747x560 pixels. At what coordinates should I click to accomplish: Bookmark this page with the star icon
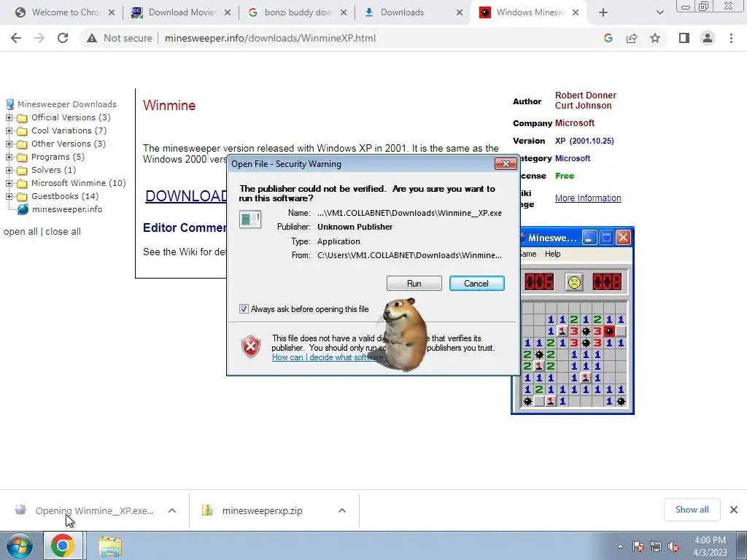655,38
